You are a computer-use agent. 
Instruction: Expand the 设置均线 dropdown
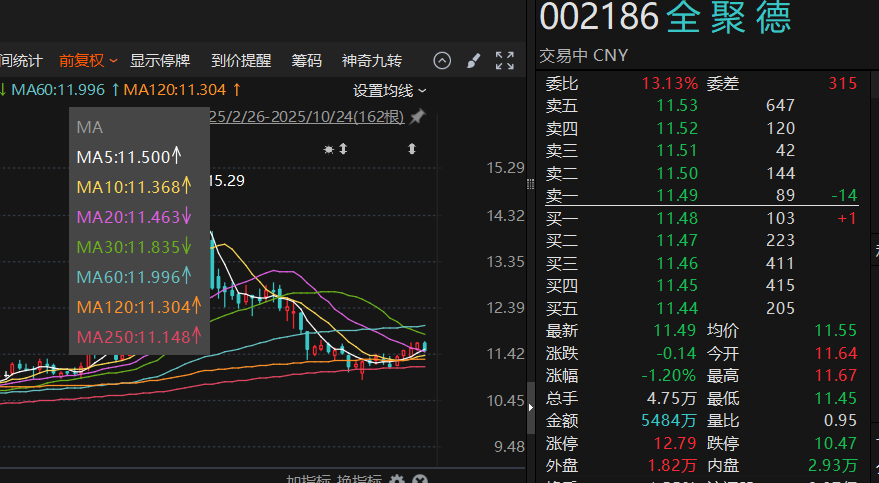390,90
